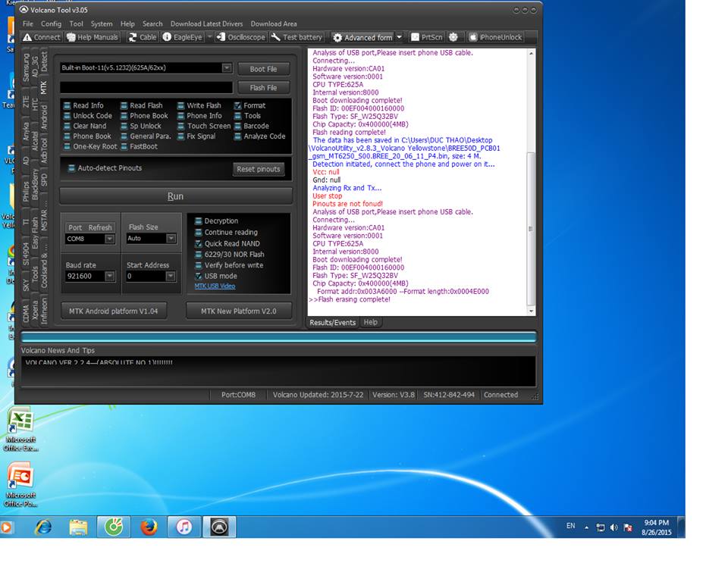Click the PrtScn screenshot icon
This screenshot has width=728, height=582.
(x=415, y=37)
